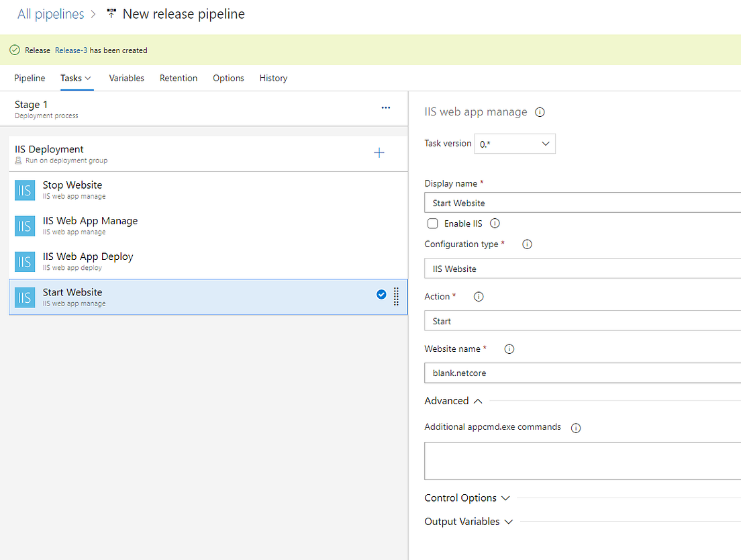Show info for Website name field
The image size is (741, 560).
pos(509,349)
